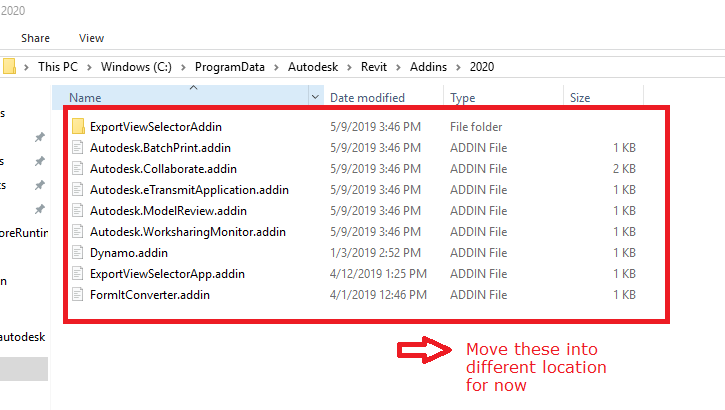Sort by the Name column header
The height and width of the screenshot is (410, 725).
85,98
